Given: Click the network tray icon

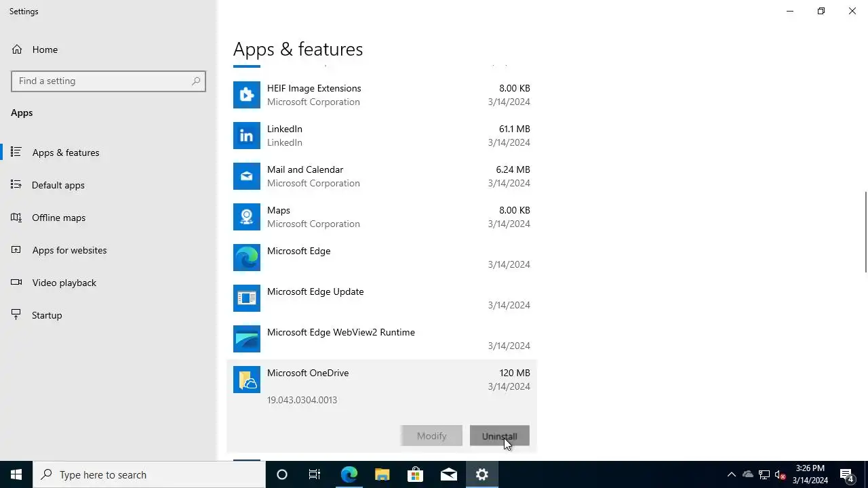Looking at the screenshot, I should [x=764, y=474].
